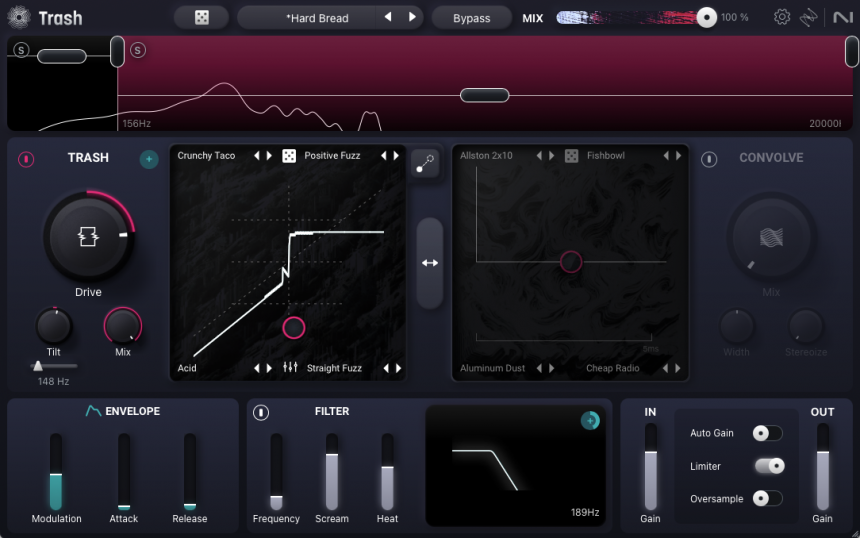Open the settings gear icon
This screenshot has width=860, height=538.
click(782, 17)
